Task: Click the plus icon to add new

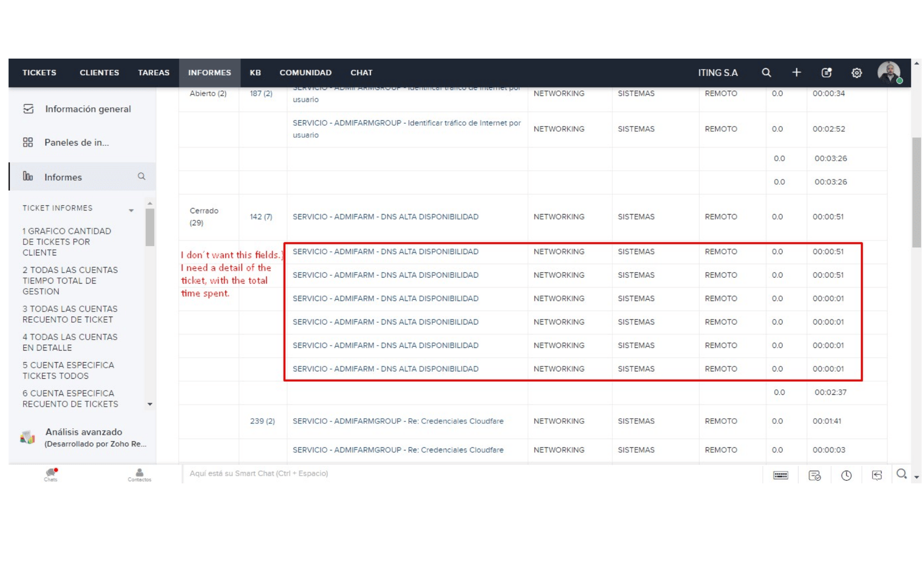Action: coord(796,73)
